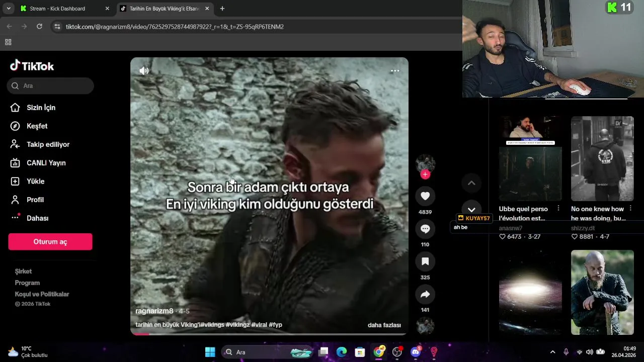Open options for Ubbe quel perso video
Image resolution: width=644 pixels, height=362 pixels.
click(x=558, y=209)
